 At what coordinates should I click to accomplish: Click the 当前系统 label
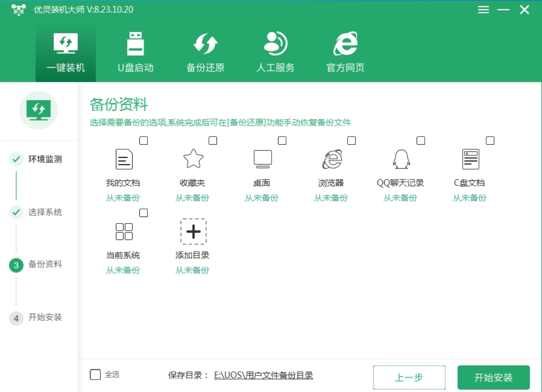[123, 255]
